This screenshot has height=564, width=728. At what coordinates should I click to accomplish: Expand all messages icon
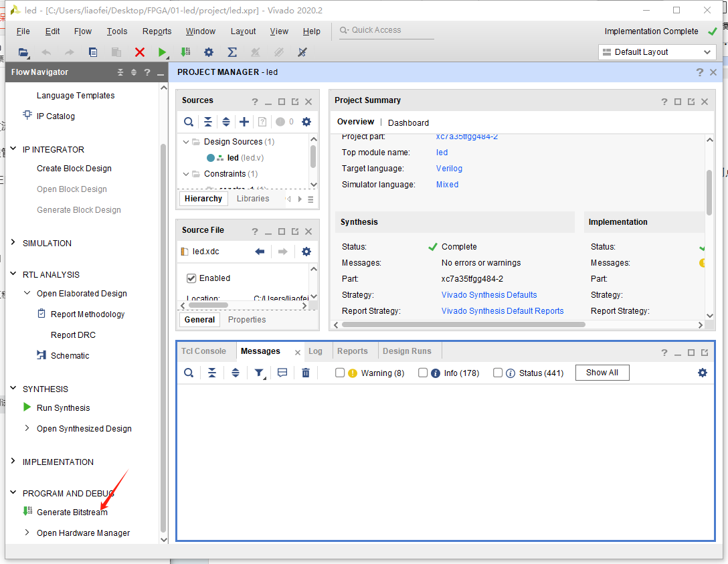tap(236, 373)
